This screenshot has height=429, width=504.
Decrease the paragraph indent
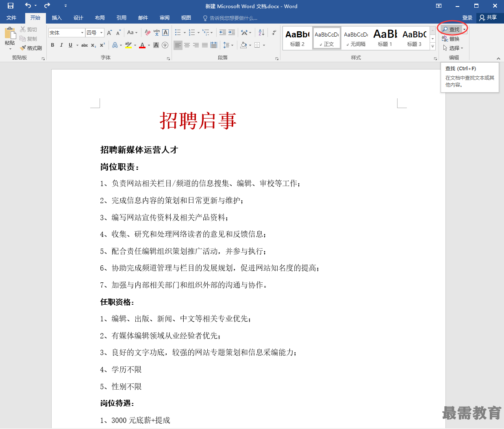click(x=223, y=32)
